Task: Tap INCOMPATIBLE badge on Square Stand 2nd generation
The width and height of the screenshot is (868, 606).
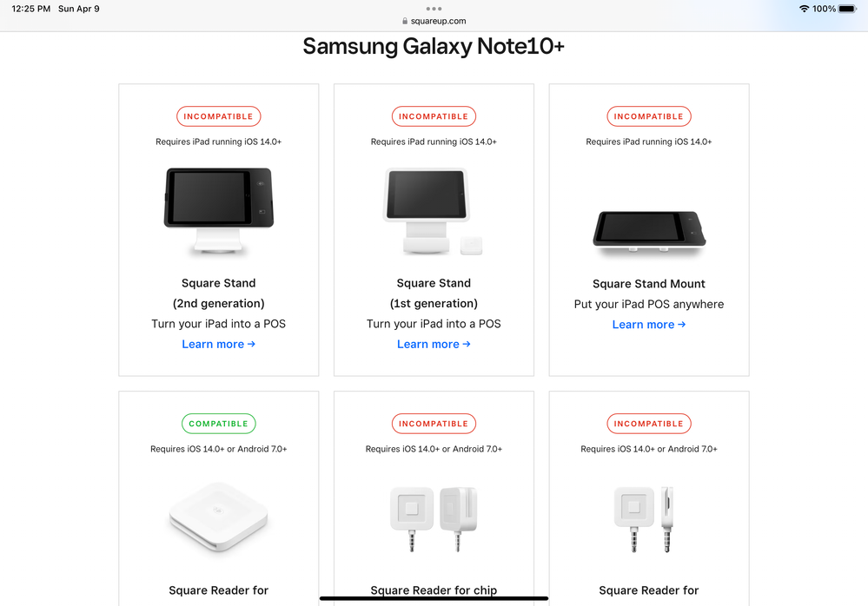Action: [x=219, y=116]
